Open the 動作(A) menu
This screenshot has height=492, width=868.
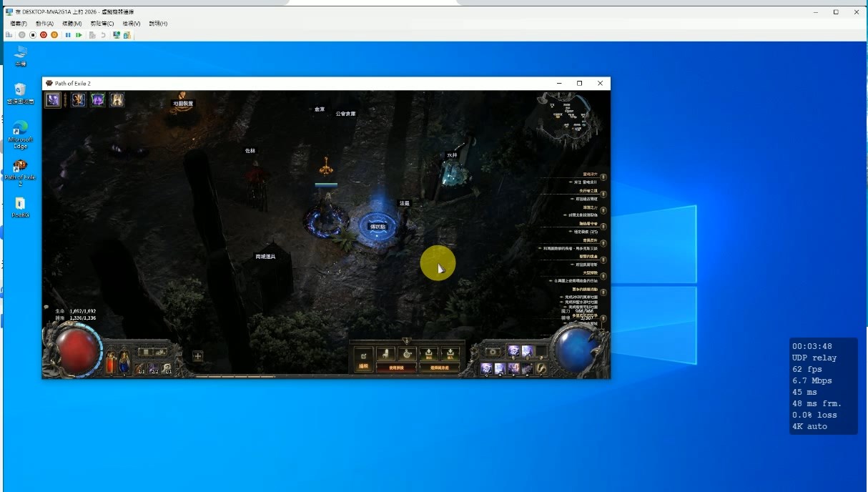[x=44, y=24]
